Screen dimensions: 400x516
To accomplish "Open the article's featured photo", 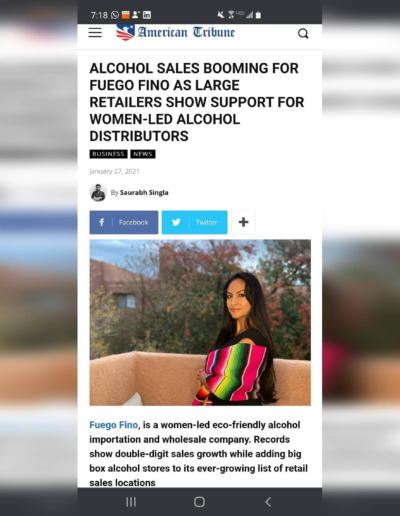I will click(x=200, y=322).
